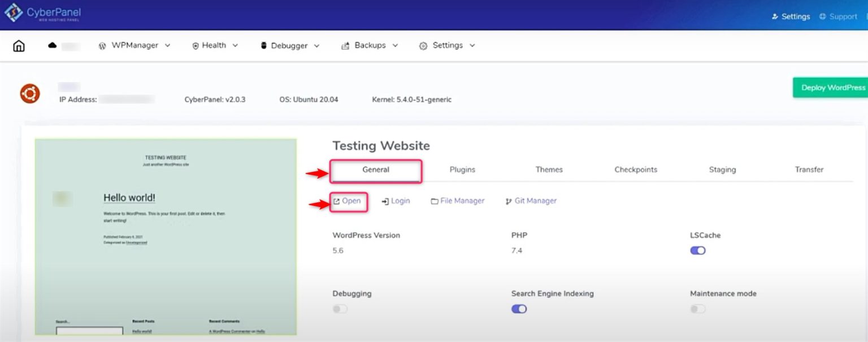Expand the Settings menu dropdown chevron
This screenshot has width=868, height=342.
coord(472,46)
